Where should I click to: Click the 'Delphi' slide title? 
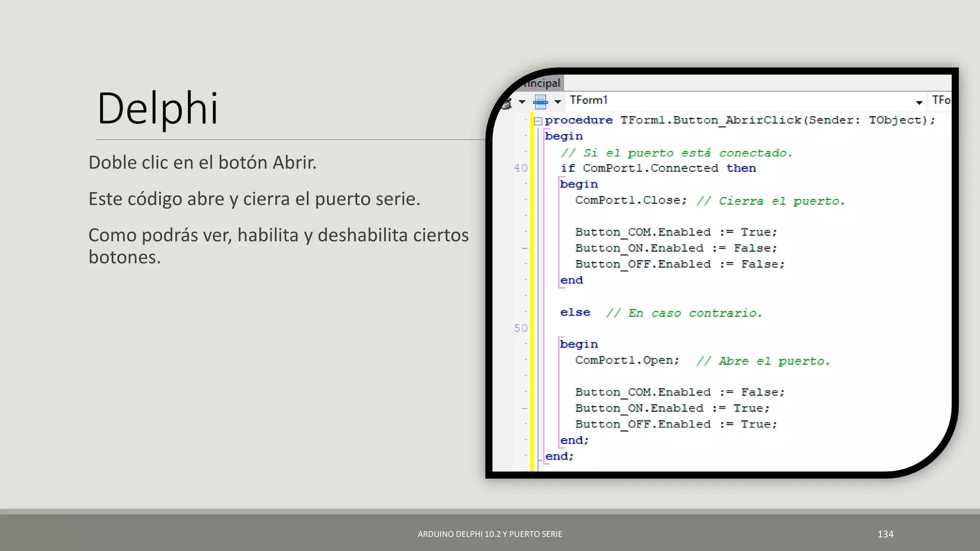158,109
